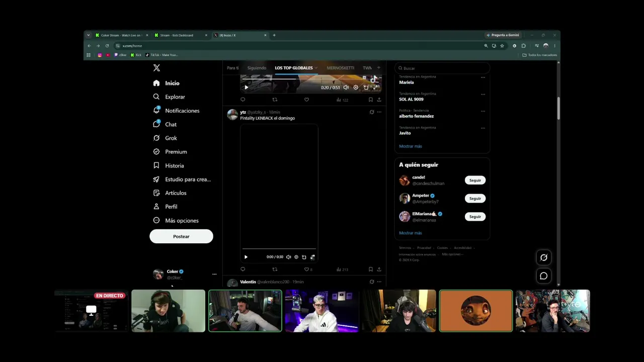Image resolution: width=644 pixels, height=362 pixels.
Task: Open options for Javito trend
Action: (x=483, y=128)
